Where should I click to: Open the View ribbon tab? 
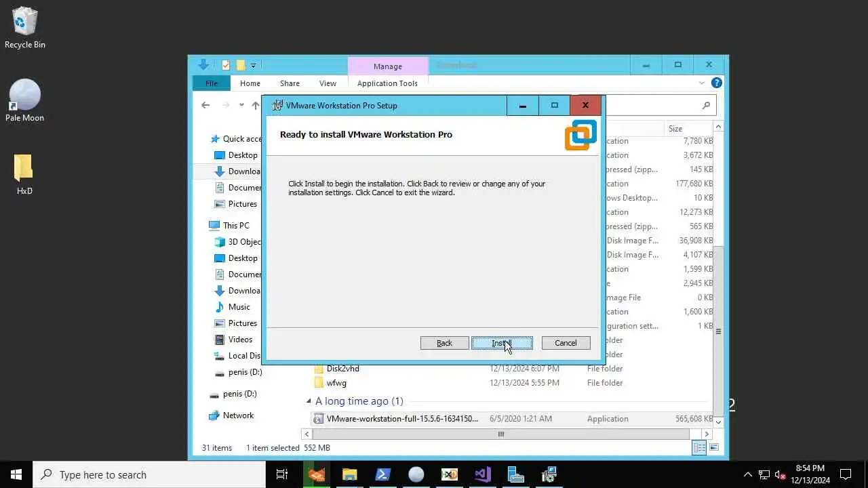click(x=328, y=83)
